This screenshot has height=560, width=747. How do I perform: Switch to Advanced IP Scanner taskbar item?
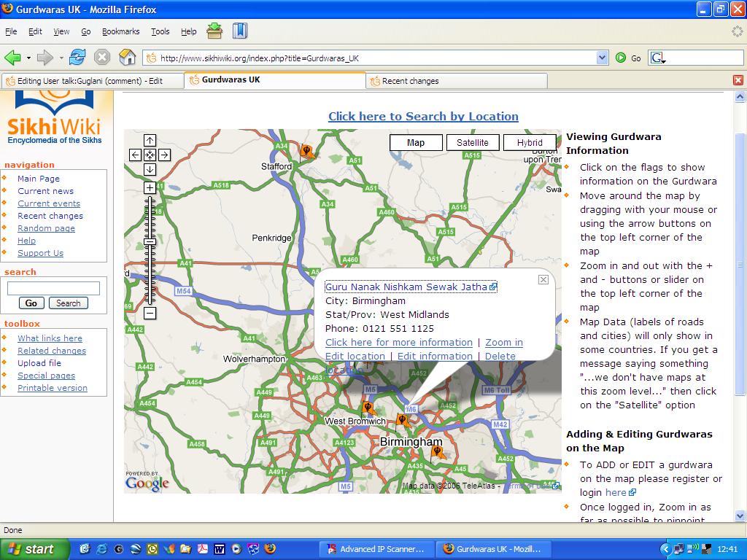click(x=376, y=549)
